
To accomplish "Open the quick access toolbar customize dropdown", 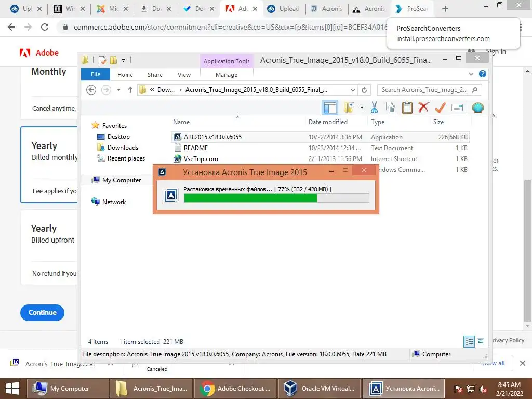I will pos(124,61).
